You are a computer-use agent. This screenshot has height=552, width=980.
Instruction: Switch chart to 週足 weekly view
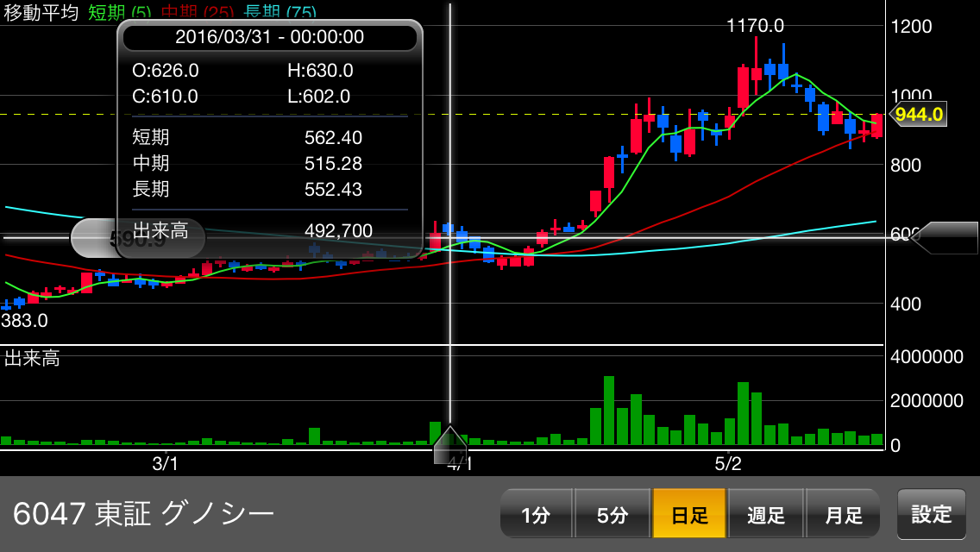(x=766, y=515)
